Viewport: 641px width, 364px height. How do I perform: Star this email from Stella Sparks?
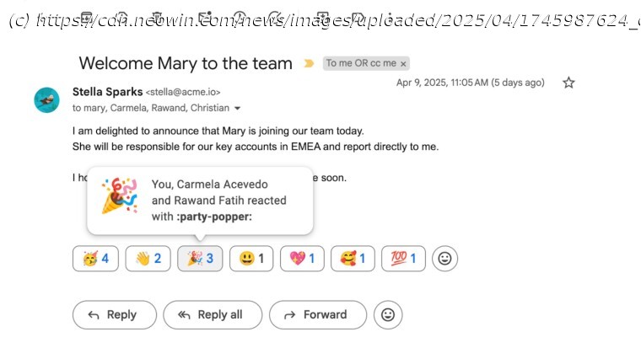[x=568, y=83]
